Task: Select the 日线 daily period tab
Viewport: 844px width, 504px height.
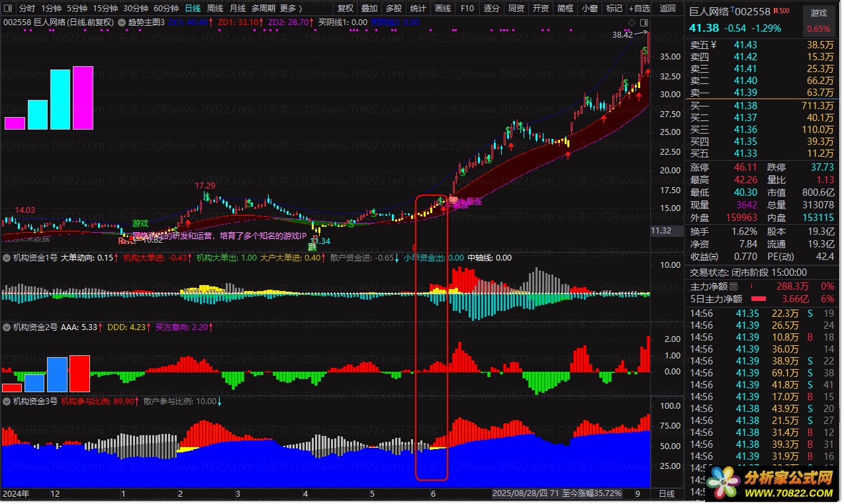Action: point(193,9)
